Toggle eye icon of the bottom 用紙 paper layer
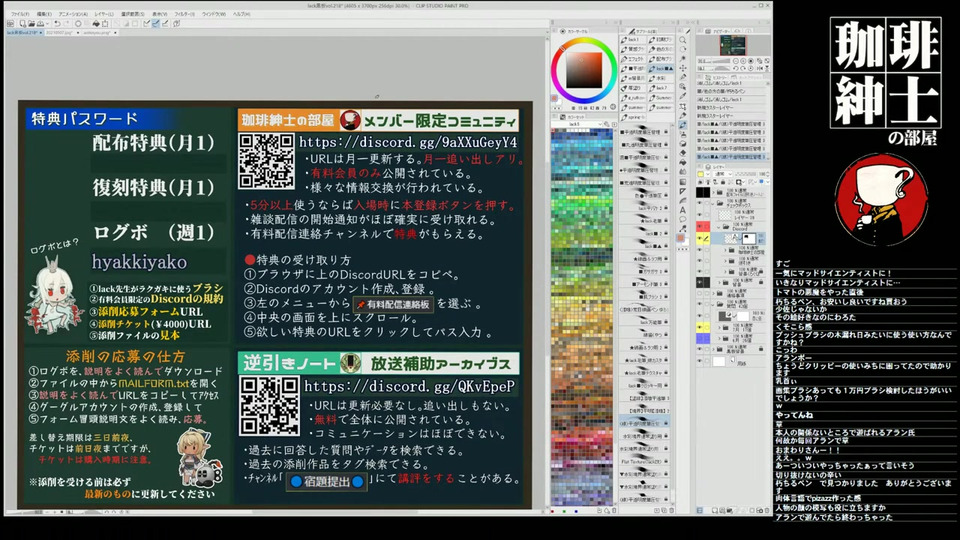The image size is (960, 540). point(700,361)
